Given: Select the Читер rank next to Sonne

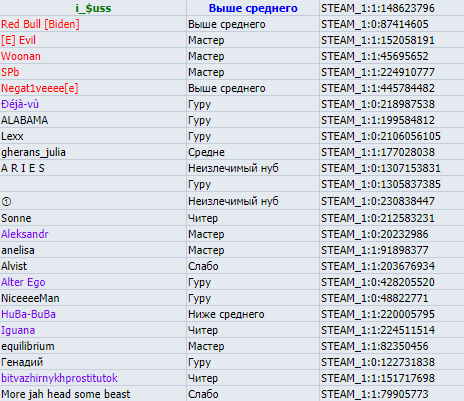Looking at the screenshot, I should (x=203, y=218).
